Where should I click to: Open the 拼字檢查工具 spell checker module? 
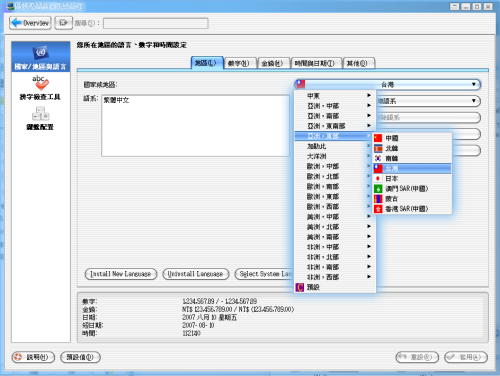tap(40, 88)
